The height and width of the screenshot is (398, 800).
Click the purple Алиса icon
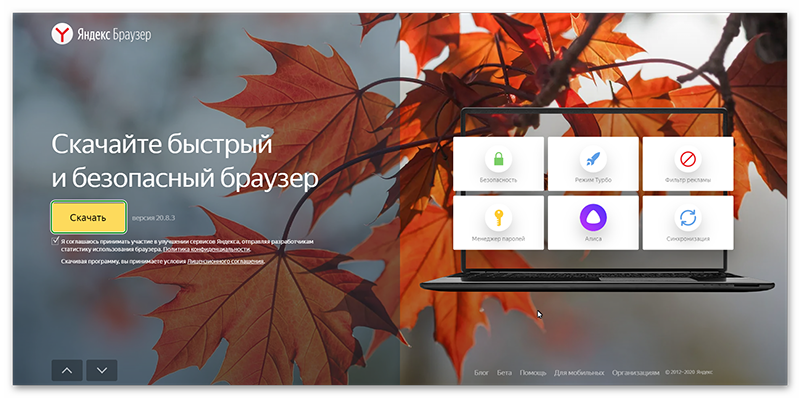(x=593, y=218)
